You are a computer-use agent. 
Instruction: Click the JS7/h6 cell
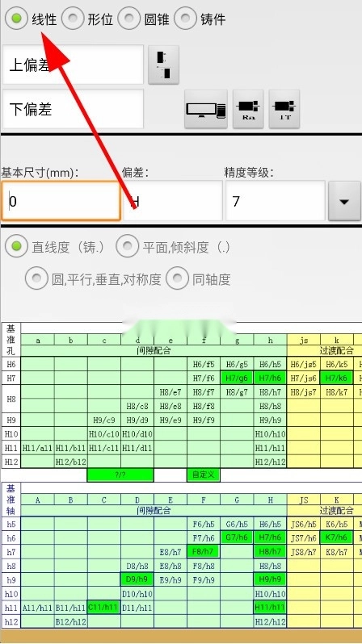(x=304, y=537)
